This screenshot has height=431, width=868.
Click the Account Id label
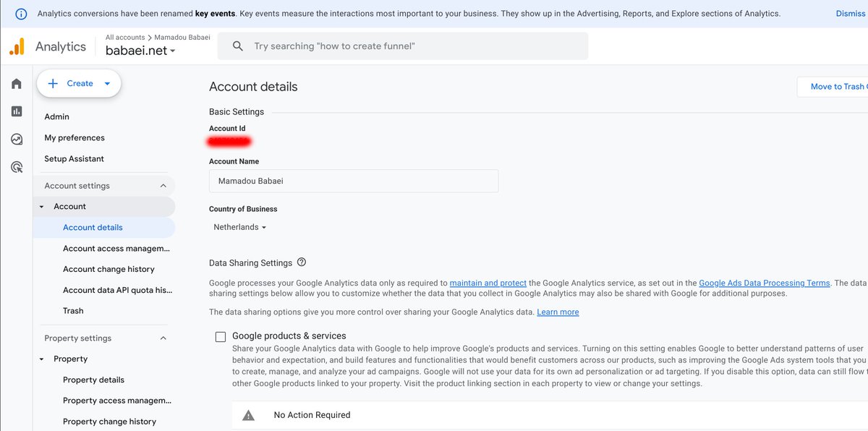click(x=227, y=129)
